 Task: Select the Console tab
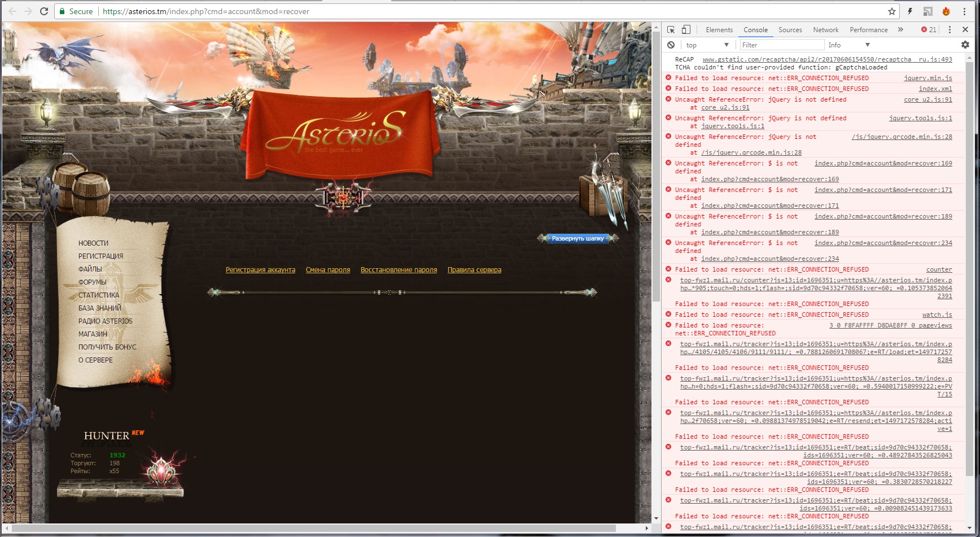[755, 30]
